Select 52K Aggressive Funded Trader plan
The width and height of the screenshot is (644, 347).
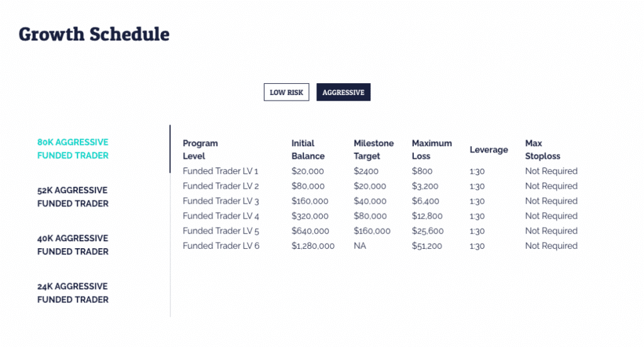tap(73, 197)
